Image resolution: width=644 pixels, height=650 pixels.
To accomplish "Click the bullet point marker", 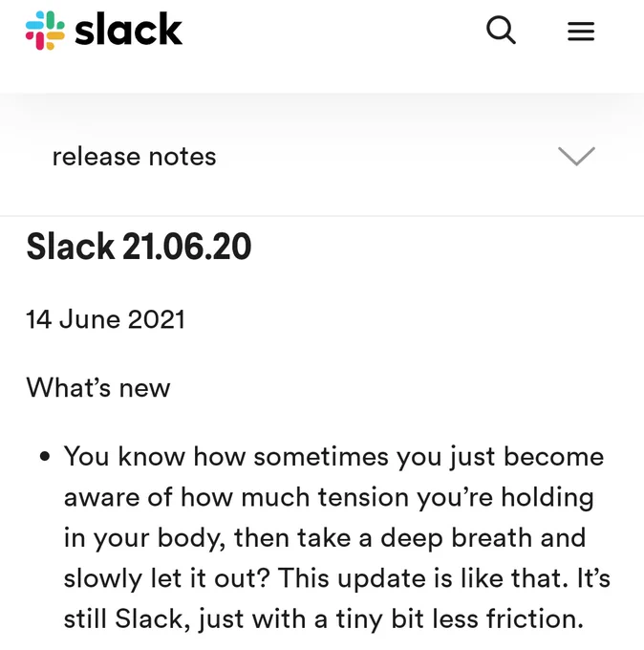I will click(x=45, y=457).
